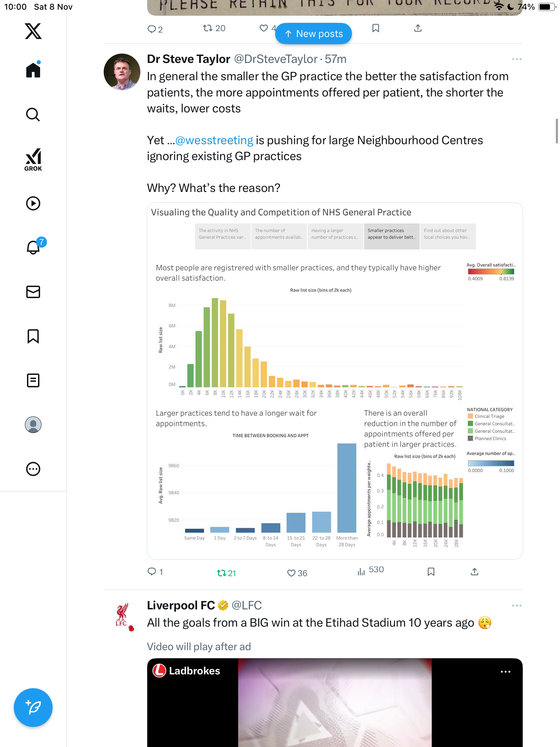Open more options on Dr Steve Taylor's post
The height and width of the screenshot is (747, 560).
516,59
